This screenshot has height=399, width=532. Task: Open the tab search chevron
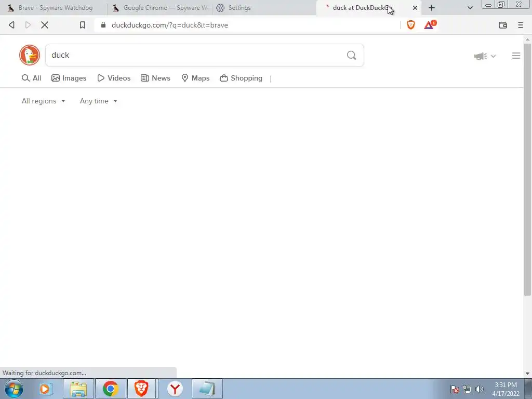pos(470,8)
